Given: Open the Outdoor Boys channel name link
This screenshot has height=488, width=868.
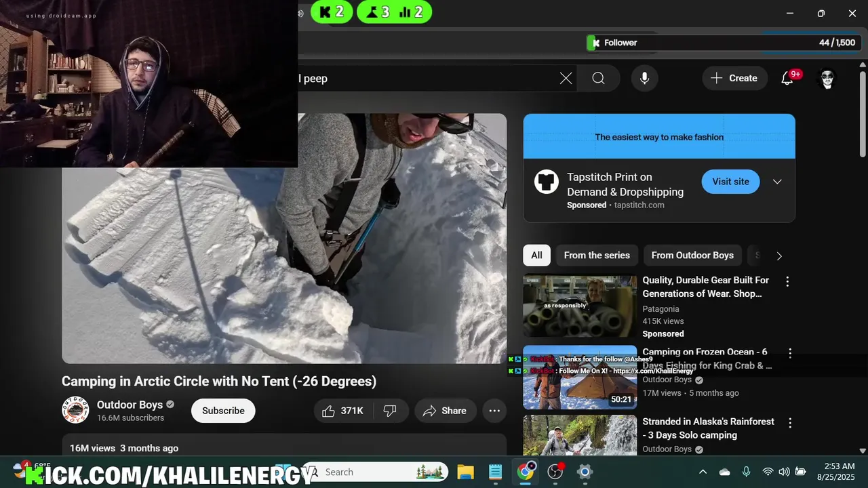Looking at the screenshot, I should point(130,405).
